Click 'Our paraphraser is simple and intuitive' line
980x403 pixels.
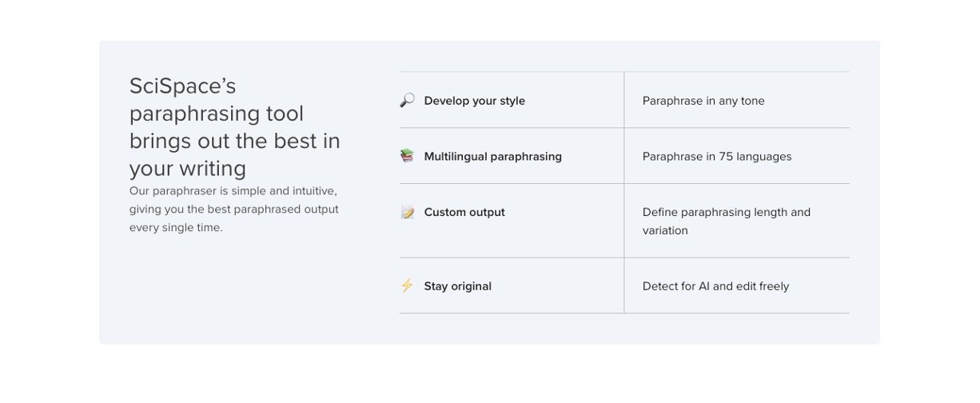[x=233, y=191]
